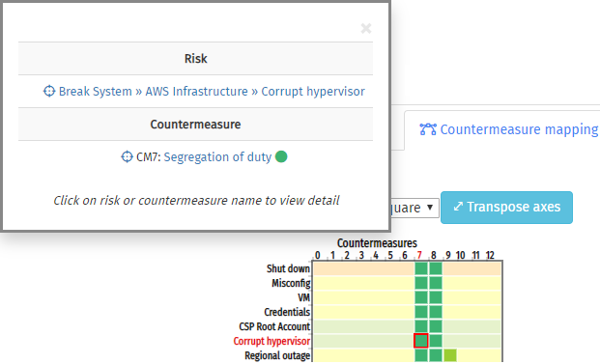Click the Corrupt hypervisor row label
Screen dimensions: 600x364
coord(271,341)
